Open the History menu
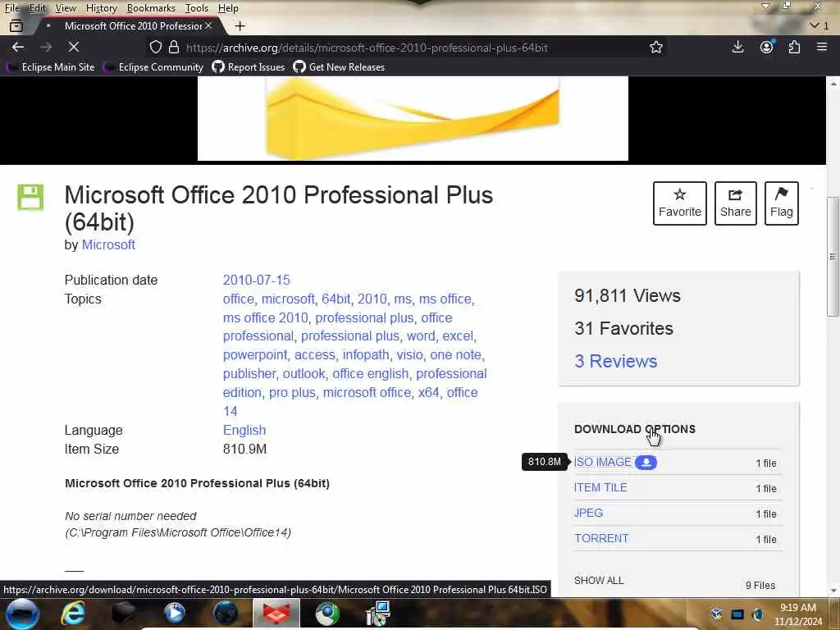 pyautogui.click(x=101, y=8)
